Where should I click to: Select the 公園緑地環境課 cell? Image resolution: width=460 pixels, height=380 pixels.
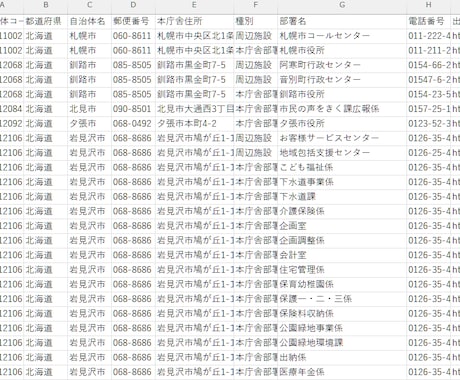point(342,343)
